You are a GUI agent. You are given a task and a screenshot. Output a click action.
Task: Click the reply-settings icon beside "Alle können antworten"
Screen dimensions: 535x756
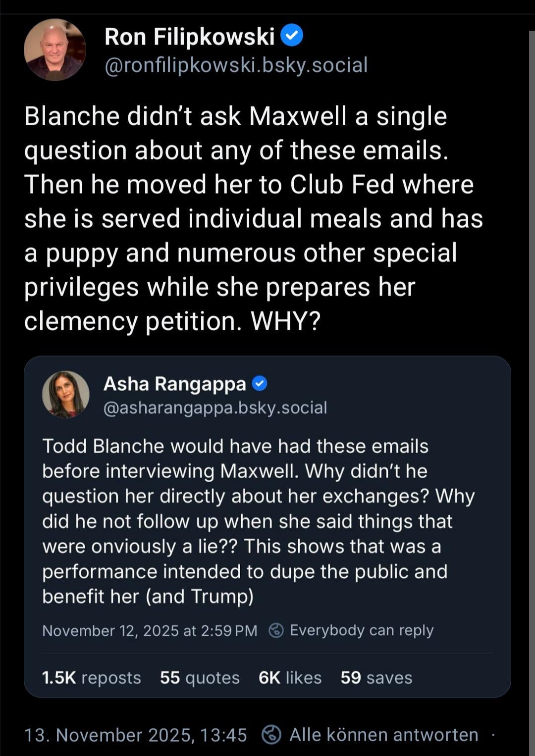click(271, 735)
